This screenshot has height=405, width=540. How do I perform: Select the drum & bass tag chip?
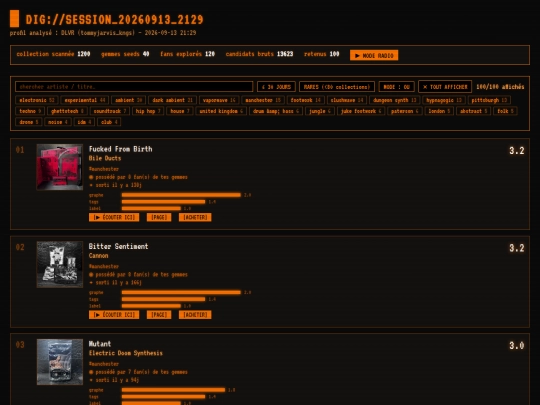pyautogui.click(x=276, y=111)
